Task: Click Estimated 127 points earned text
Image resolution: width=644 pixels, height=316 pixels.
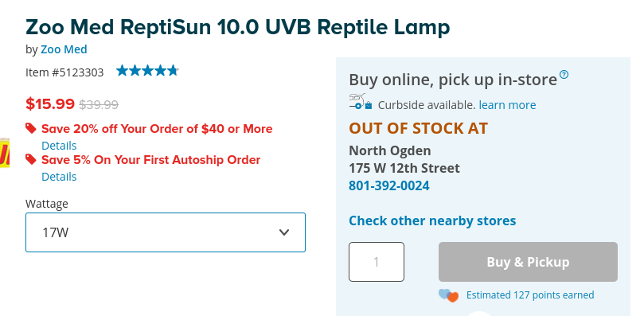Action: coord(530,295)
